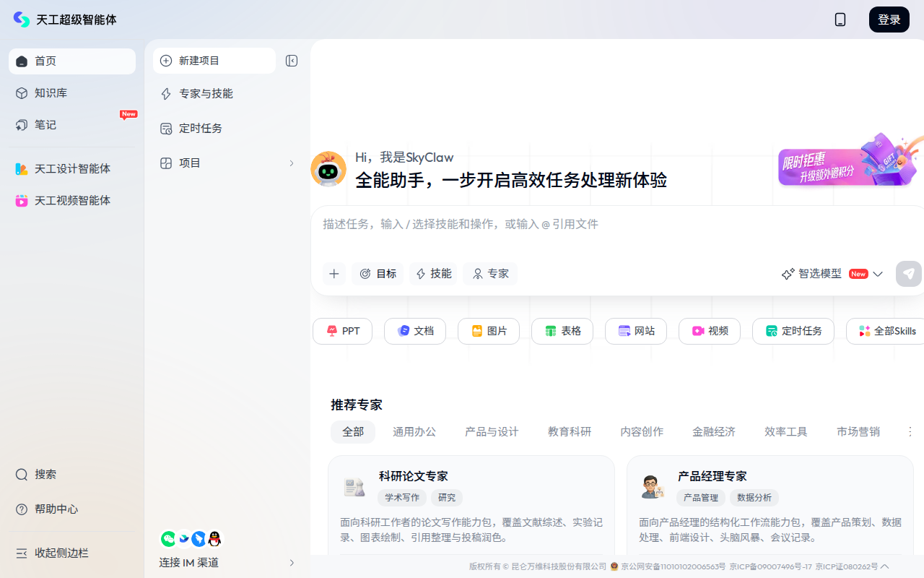Click the 研究 tag
This screenshot has height=578, width=924.
click(x=447, y=498)
